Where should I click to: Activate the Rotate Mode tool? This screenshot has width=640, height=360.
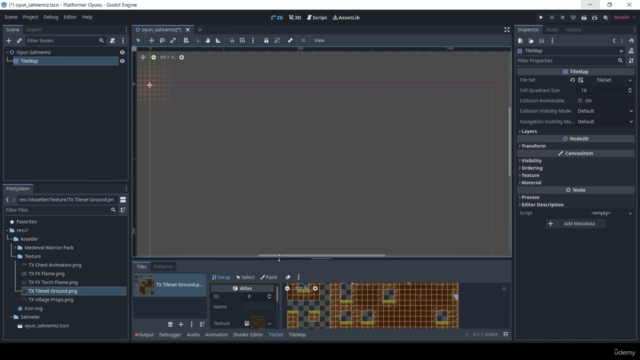162,40
